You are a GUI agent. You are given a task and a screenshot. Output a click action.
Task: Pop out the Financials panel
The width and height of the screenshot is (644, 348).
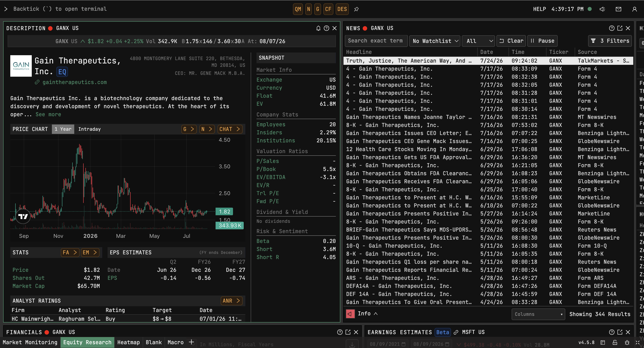[348, 332]
